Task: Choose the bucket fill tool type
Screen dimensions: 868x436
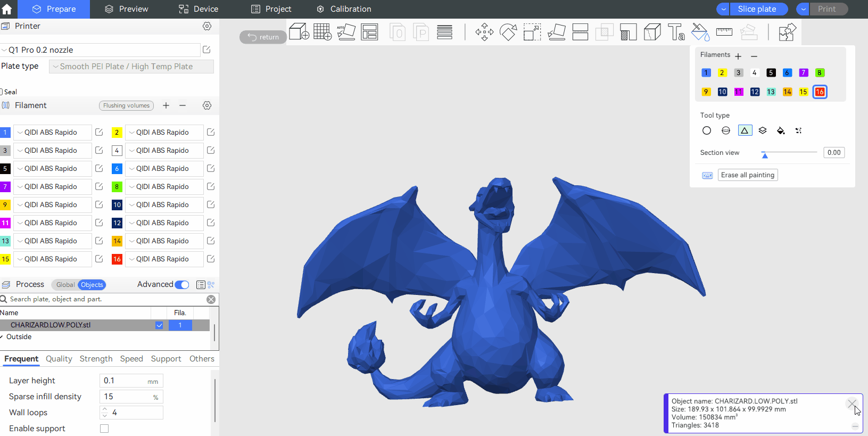Action: 781,130
